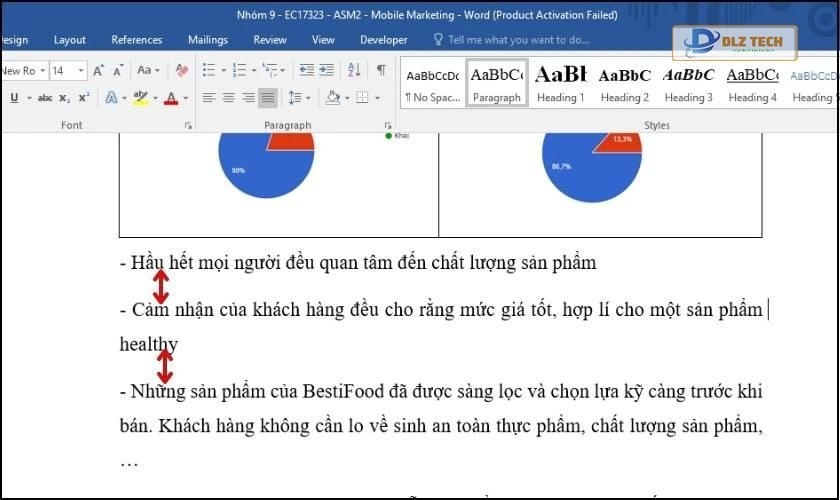Toggle strikethrough formatting
The height and width of the screenshot is (500, 840).
coord(45,98)
